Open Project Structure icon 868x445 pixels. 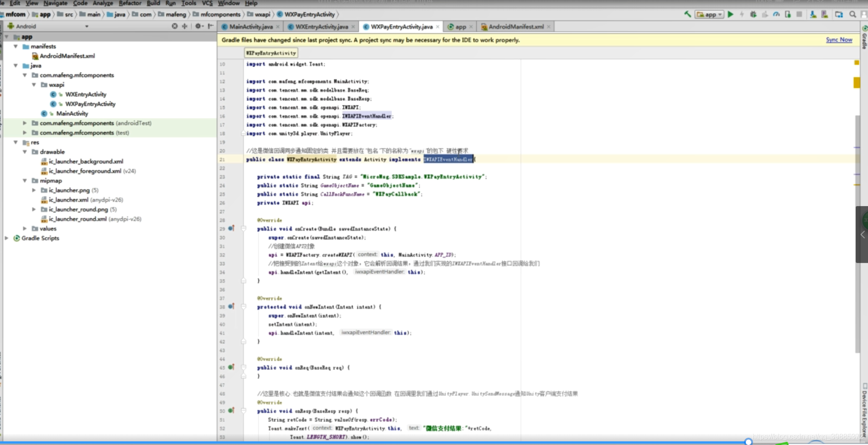839,15
